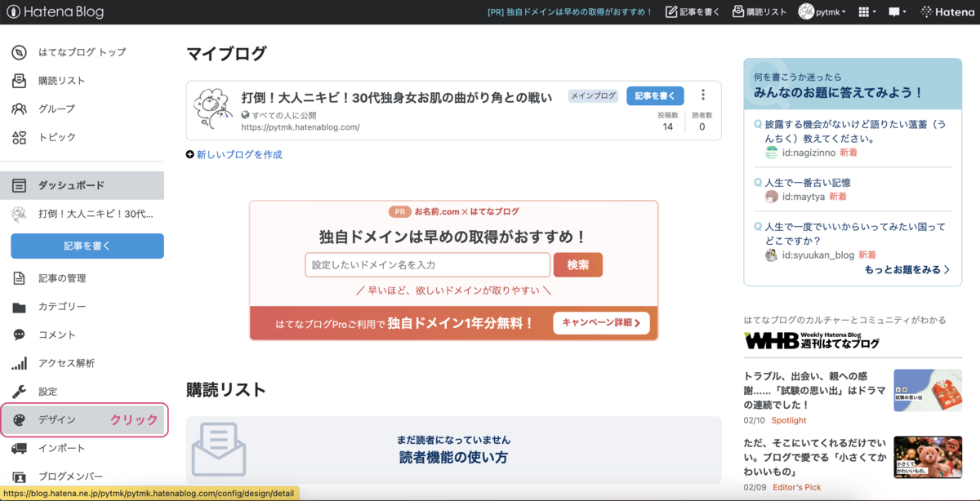This screenshot has height=501, width=980.
Task: Click the envelope icon in 購読リスト panel
Action: coord(219,450)
